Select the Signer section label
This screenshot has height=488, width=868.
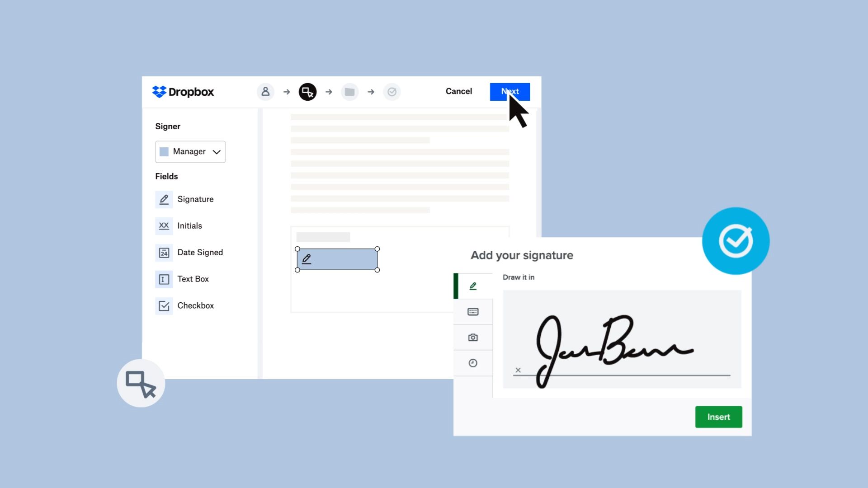[167, 127]
